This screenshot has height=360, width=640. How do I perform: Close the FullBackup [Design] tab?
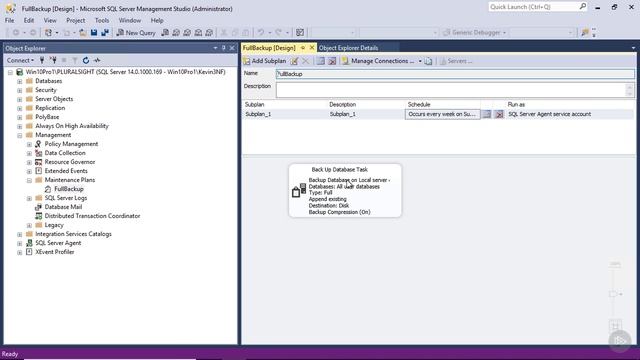pyautogui.click(x=312, y=48)
